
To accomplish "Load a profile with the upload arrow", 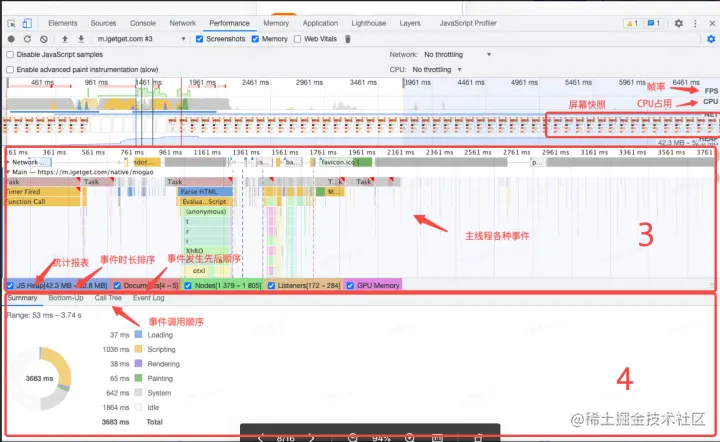I will point(65,39).
